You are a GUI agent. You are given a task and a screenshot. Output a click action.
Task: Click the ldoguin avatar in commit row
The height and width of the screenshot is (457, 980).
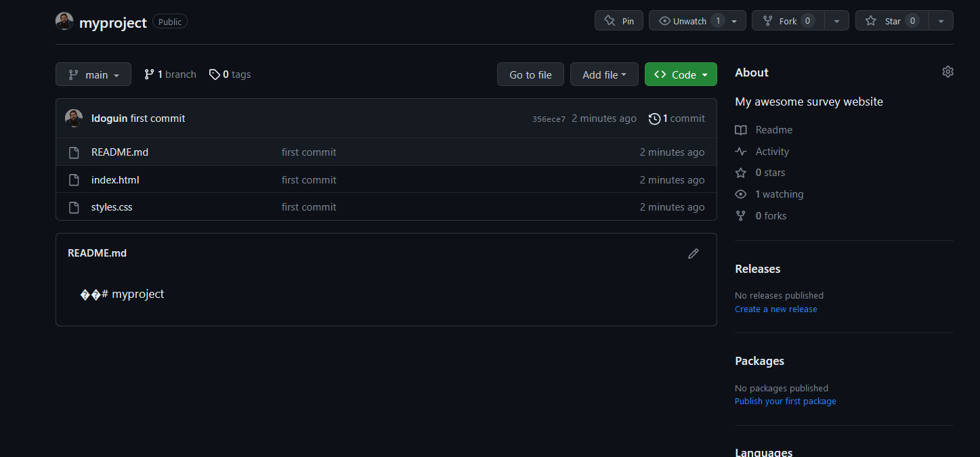74,118
